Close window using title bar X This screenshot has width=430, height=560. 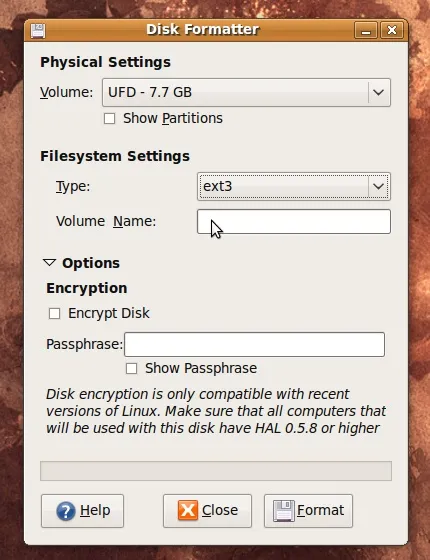tap(392, 30)
